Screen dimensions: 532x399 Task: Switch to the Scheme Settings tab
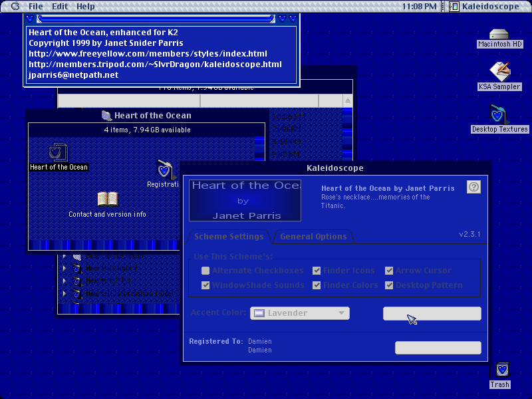229,237
